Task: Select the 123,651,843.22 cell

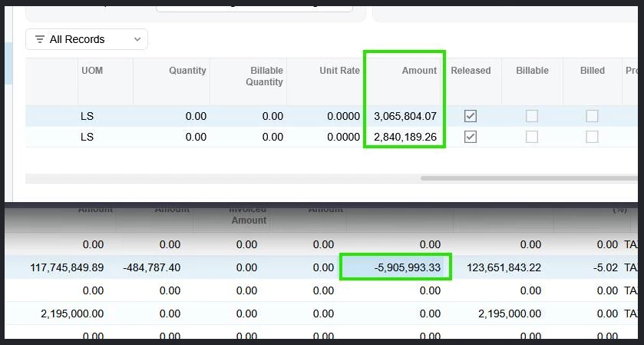Action: 504,267
